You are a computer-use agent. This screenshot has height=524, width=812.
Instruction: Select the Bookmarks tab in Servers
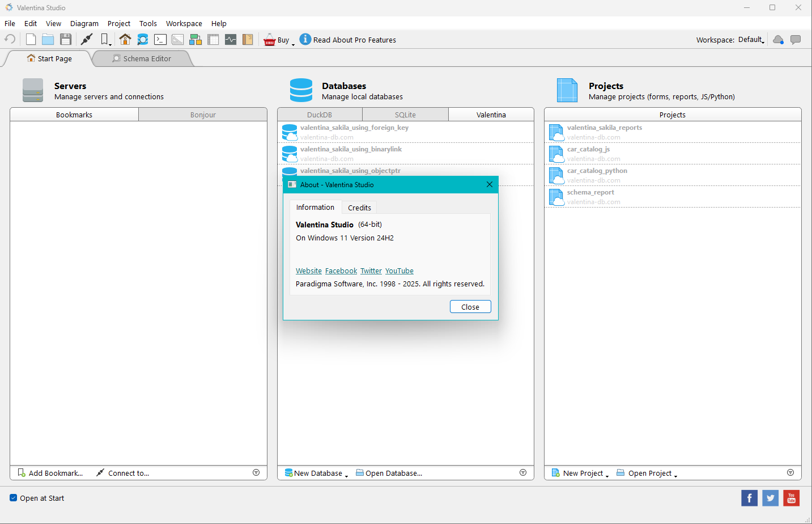(x=74, y=115)
